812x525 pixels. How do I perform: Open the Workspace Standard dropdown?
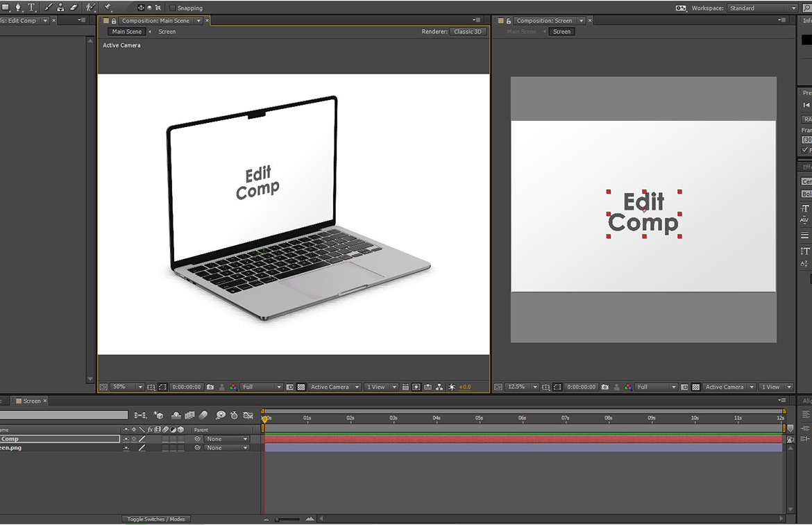click(761, 8)
